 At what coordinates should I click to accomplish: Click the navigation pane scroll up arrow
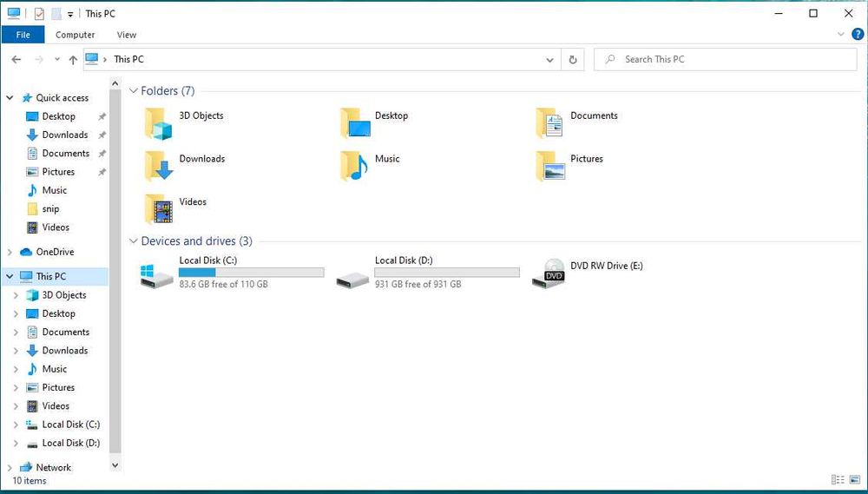pyautogui.click(x=115, y=83)
